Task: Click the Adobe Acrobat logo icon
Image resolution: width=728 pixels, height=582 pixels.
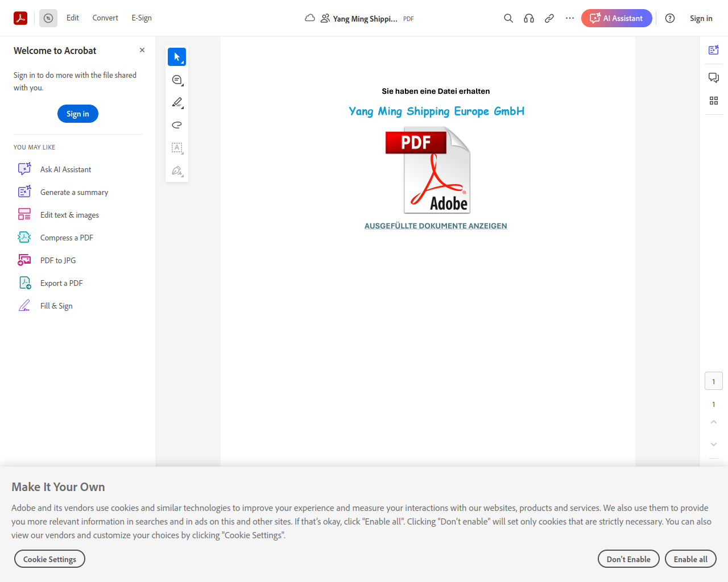Action: tap(20, 18)
